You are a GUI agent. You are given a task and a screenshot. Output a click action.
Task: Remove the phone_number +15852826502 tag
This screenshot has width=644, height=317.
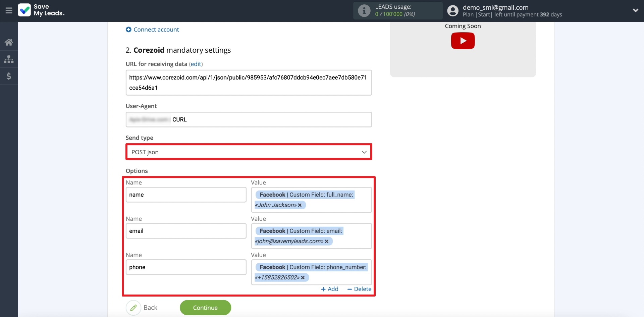click(x=303, y=277)
